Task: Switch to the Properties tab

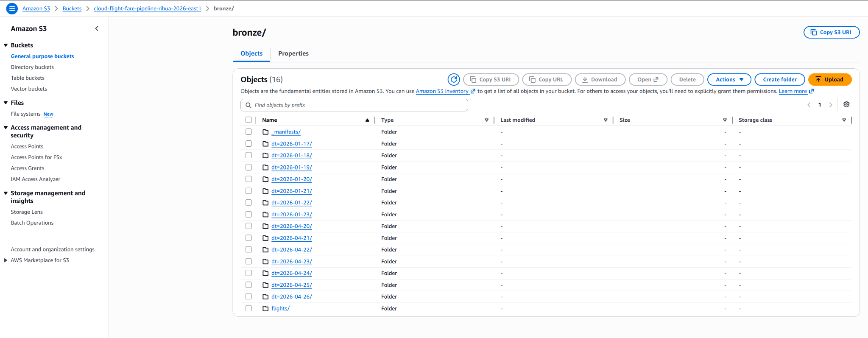Action: click(x=293, y=53)
